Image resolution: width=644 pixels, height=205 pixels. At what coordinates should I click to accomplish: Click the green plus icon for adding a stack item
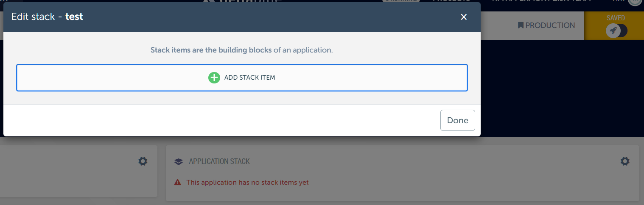pyautogui.click(x=214, y=78)
